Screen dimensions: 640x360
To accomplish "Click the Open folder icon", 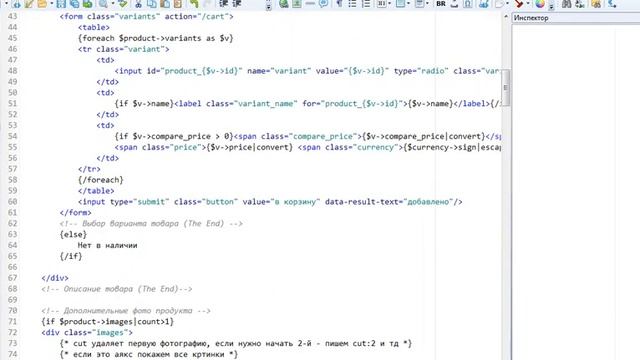I will pos(42,4).
